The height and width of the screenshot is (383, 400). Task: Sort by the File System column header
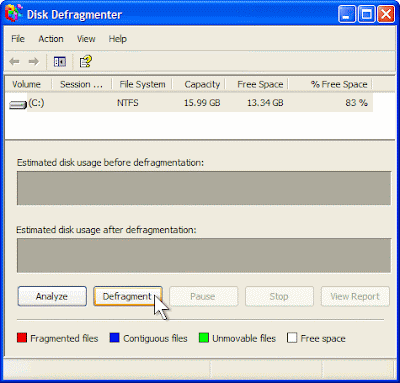(x=142, y=84)
